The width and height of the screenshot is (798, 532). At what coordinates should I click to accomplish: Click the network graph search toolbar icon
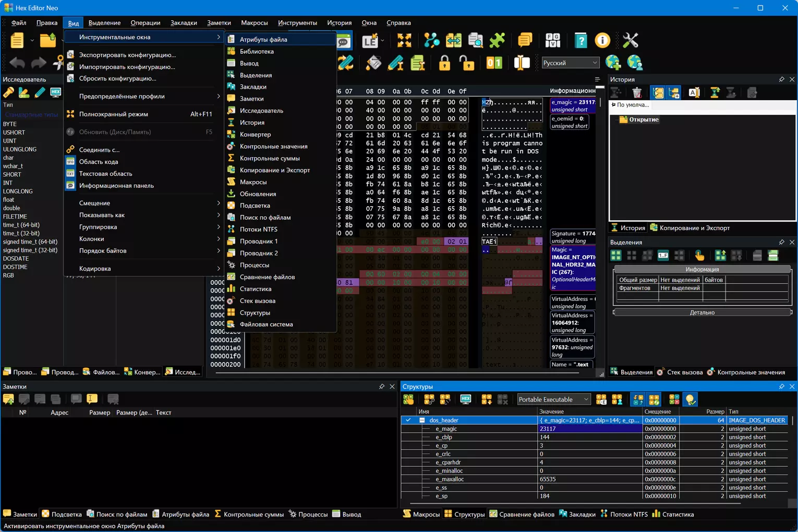[x=431, y=40]
